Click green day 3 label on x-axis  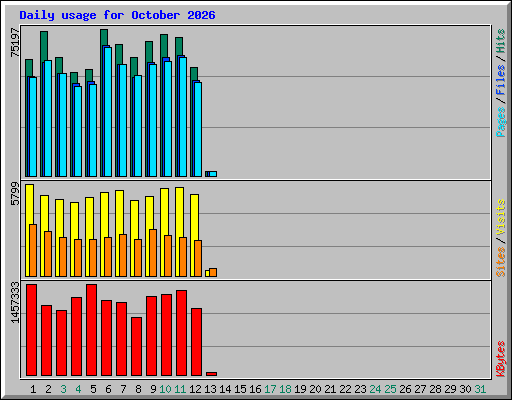tap(63, 389)
